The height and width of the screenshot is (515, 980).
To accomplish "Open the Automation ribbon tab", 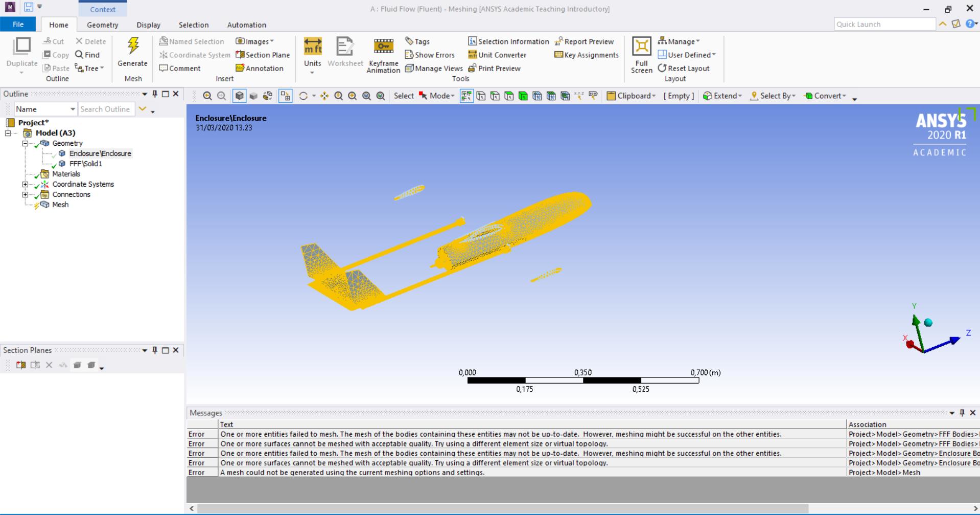I will (246, 25).
